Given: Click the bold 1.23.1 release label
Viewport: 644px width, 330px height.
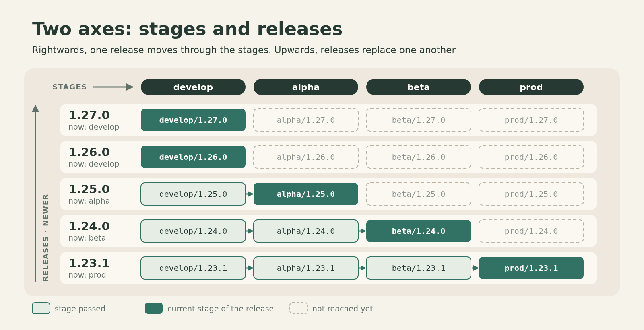Looking at the screenshot, I should 89,263.
